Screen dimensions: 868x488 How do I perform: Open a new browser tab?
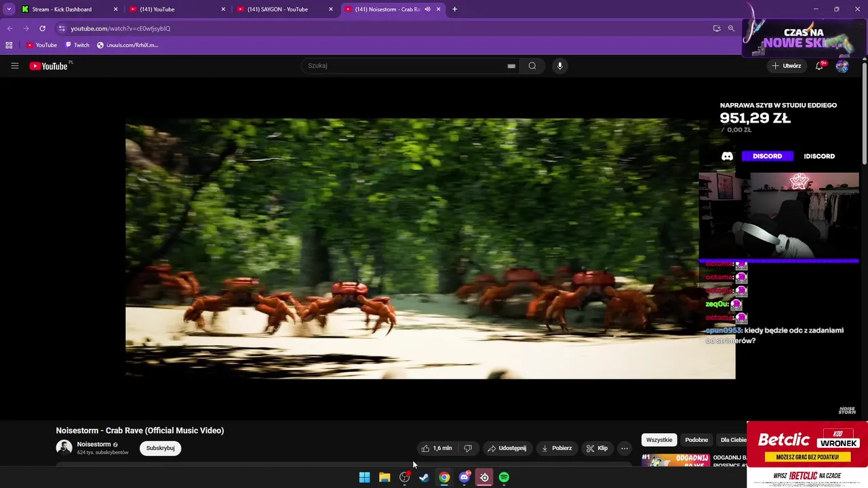tap(454, 9)
